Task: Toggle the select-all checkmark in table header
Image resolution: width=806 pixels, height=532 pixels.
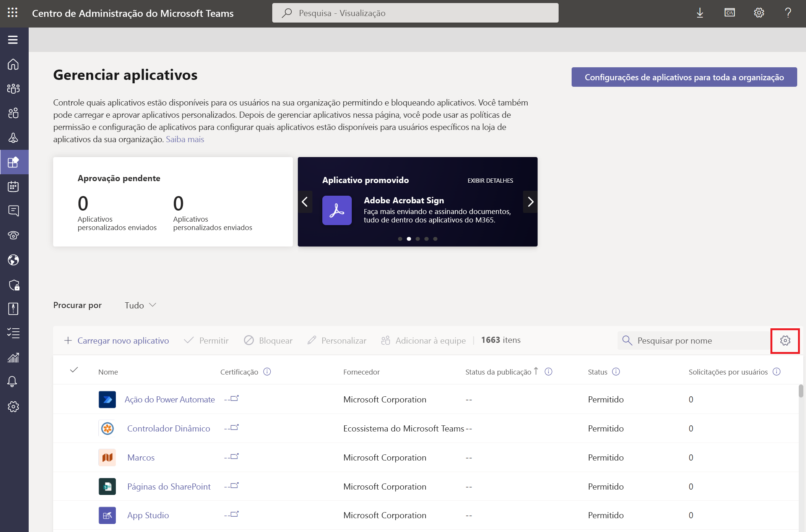Action: tap(74, 370)
